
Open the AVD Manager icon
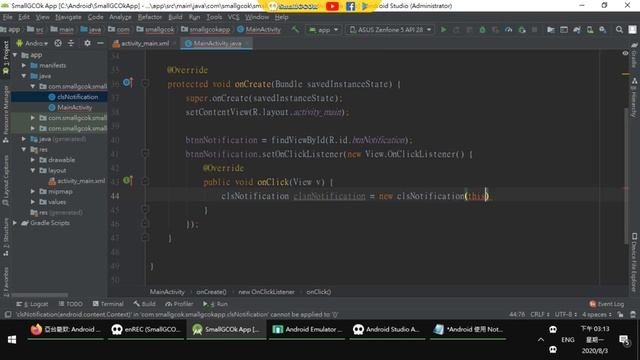590,29
